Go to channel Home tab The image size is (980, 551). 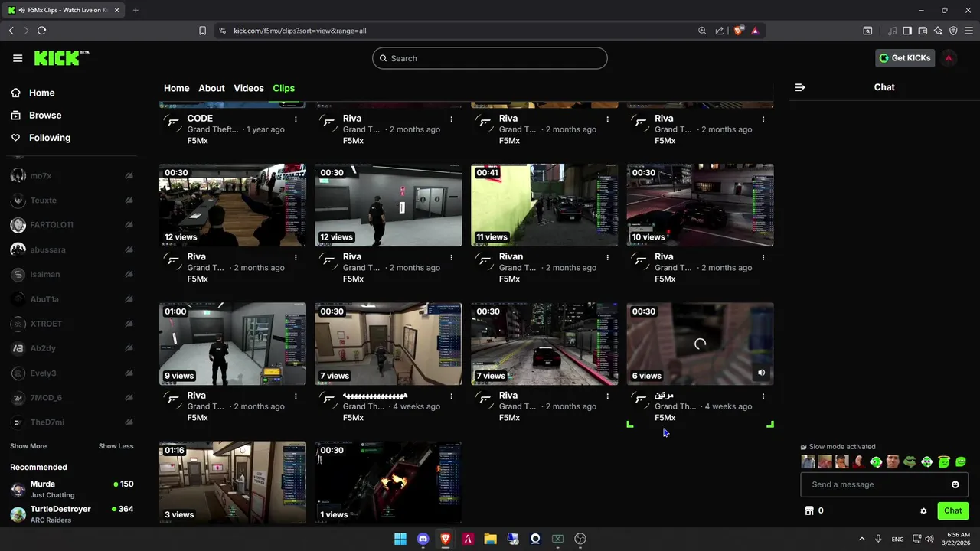point(176,88)
